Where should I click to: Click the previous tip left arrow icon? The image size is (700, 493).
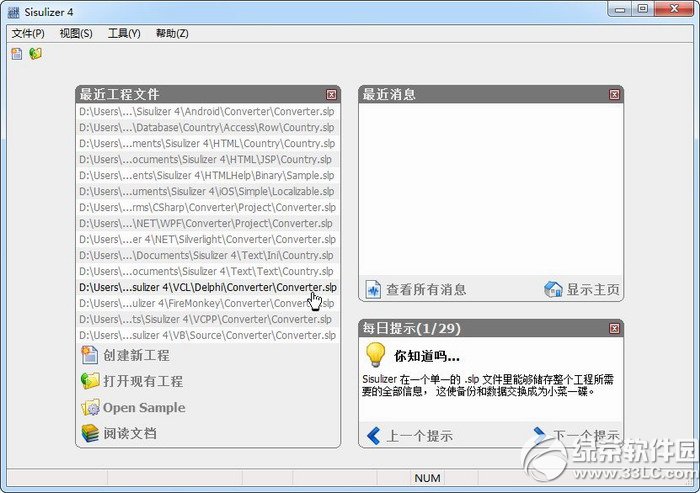coord(373,436)
